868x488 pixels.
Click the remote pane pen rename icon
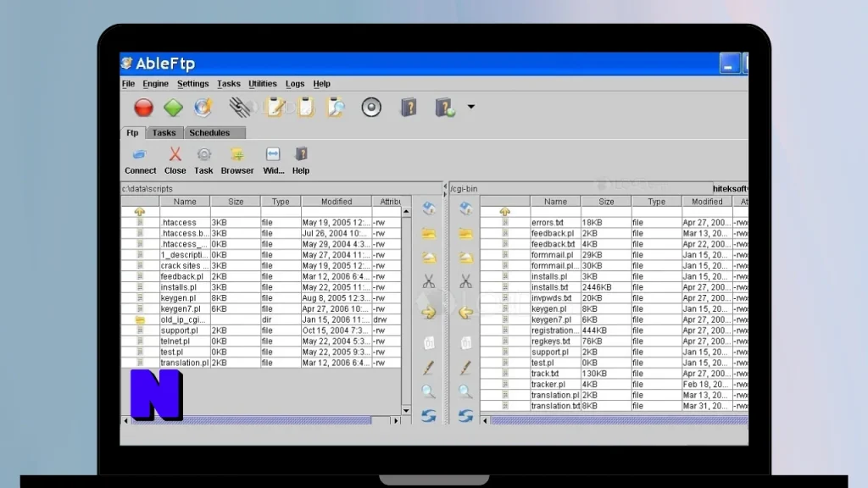465,368
